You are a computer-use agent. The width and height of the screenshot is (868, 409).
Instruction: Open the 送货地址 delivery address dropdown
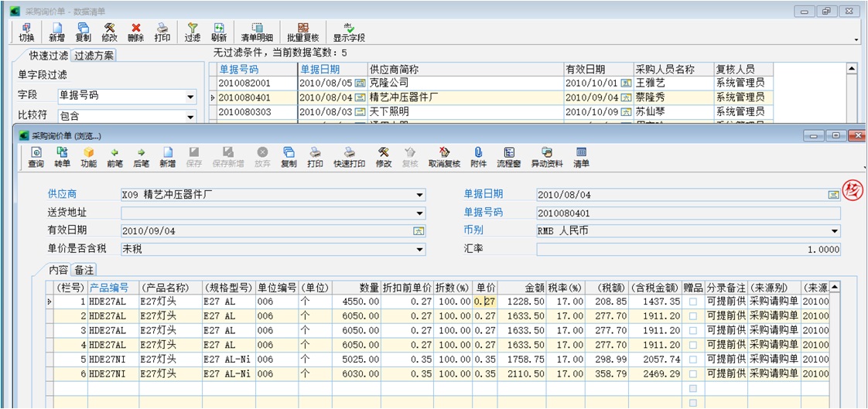coord(420,213)
